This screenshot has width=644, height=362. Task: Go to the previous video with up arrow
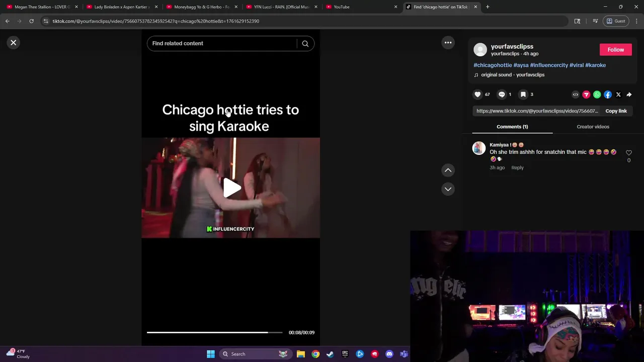[448, 170]
